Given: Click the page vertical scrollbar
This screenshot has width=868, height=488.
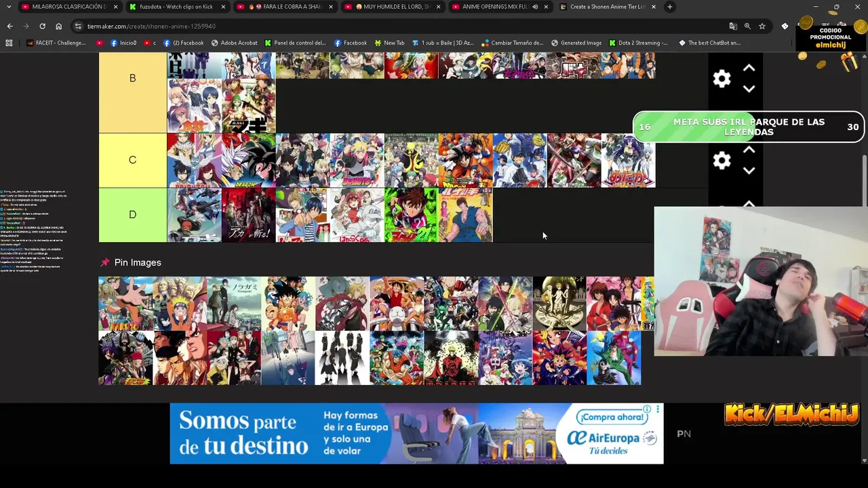Looking at the screenshot, I should tap(864, 180).
